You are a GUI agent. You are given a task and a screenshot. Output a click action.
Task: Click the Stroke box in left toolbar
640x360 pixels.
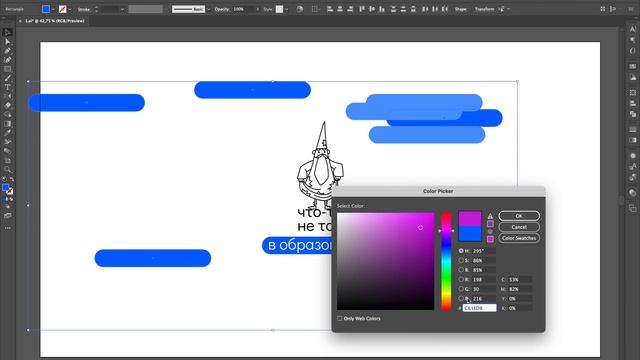(x=9, y=191)
